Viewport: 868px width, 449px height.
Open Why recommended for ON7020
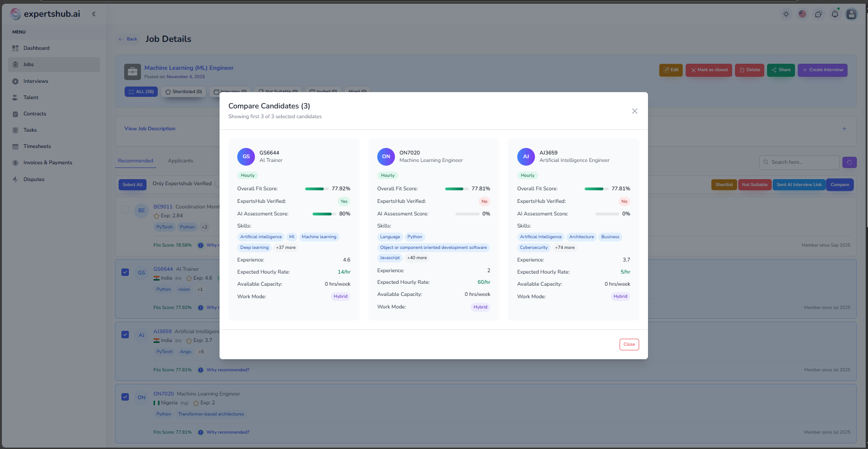pos(228,432)
